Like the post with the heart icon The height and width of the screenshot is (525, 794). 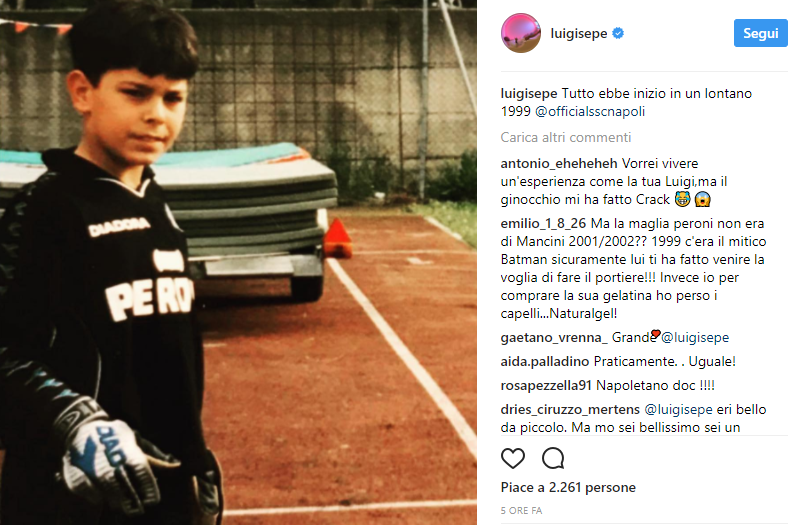[512, 458]
